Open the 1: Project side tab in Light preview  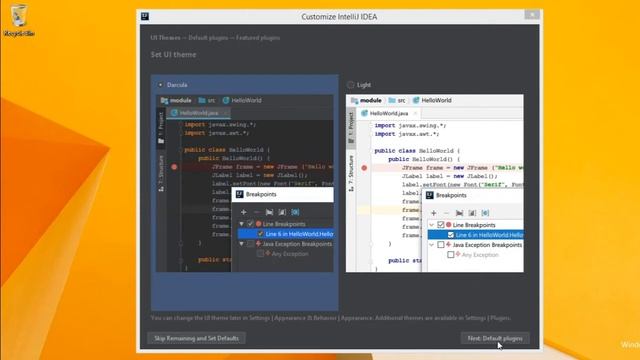click(351, 128)
